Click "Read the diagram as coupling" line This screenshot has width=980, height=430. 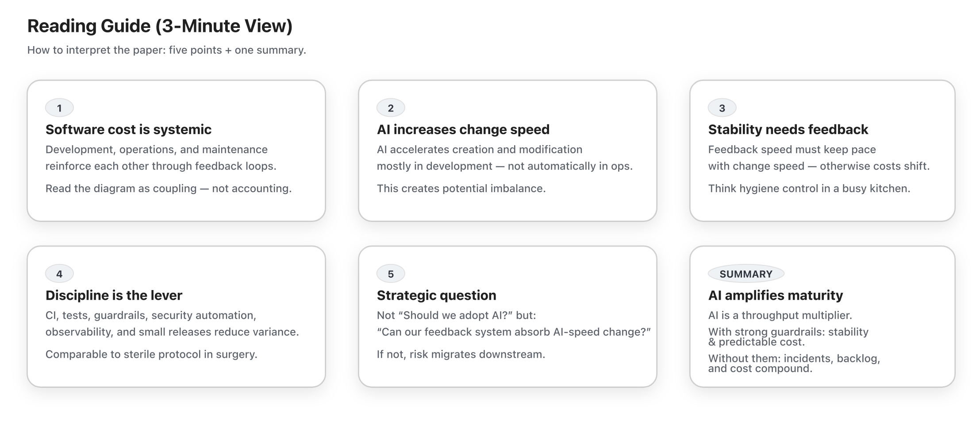[x=168, y=188]
